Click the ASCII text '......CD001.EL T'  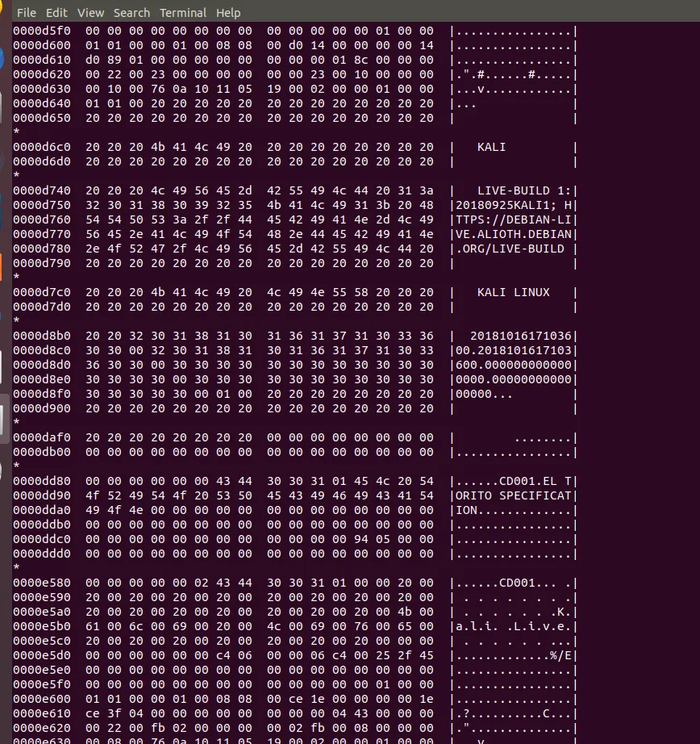point(514,481)
